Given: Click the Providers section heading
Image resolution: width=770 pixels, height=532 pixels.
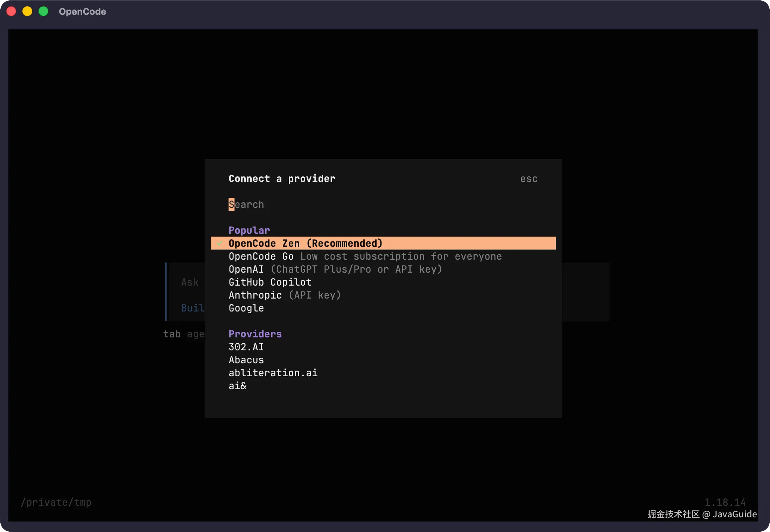Looking at the screenshot, I should pyautogui.click(x=255, y=334).
